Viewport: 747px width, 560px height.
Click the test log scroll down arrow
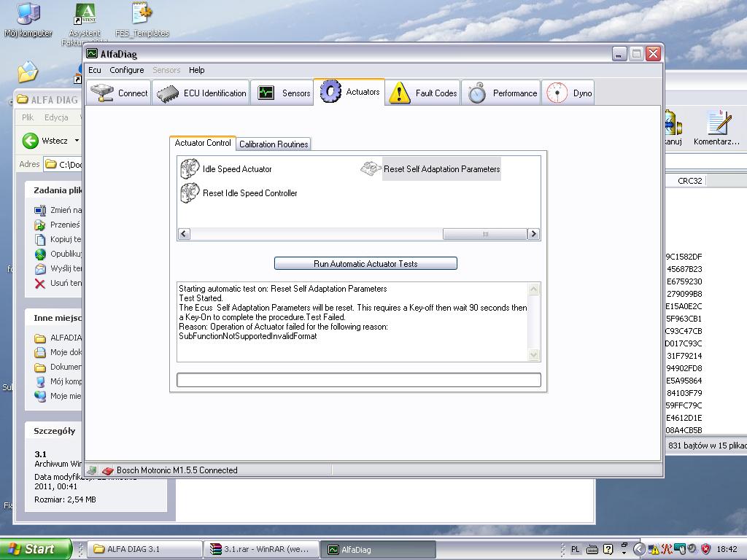tap(533, 355)
